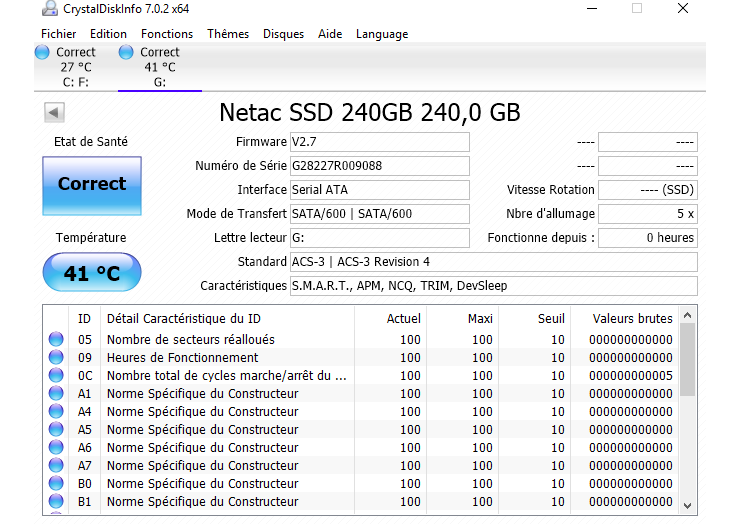Screen dimensions: 740x524
Task: Click the status orb of attribute B1
Action: [56, 501]
